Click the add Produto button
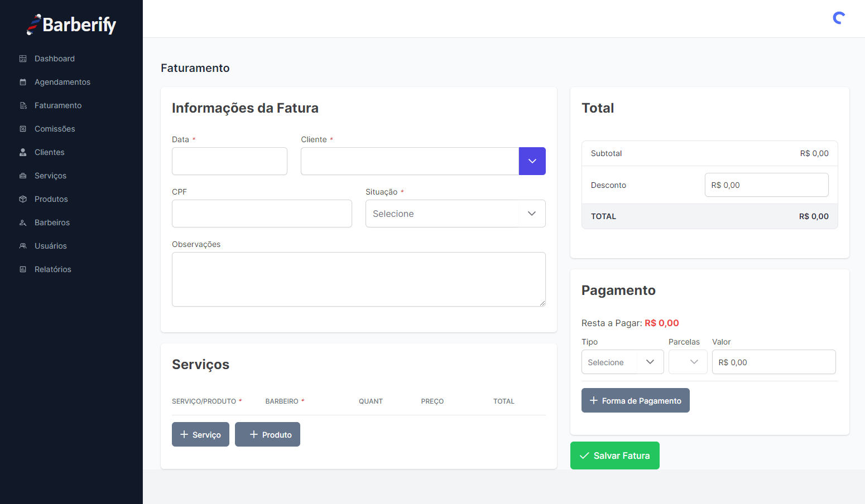The width and height of the screenshot is (865, 504). (267, 434)
